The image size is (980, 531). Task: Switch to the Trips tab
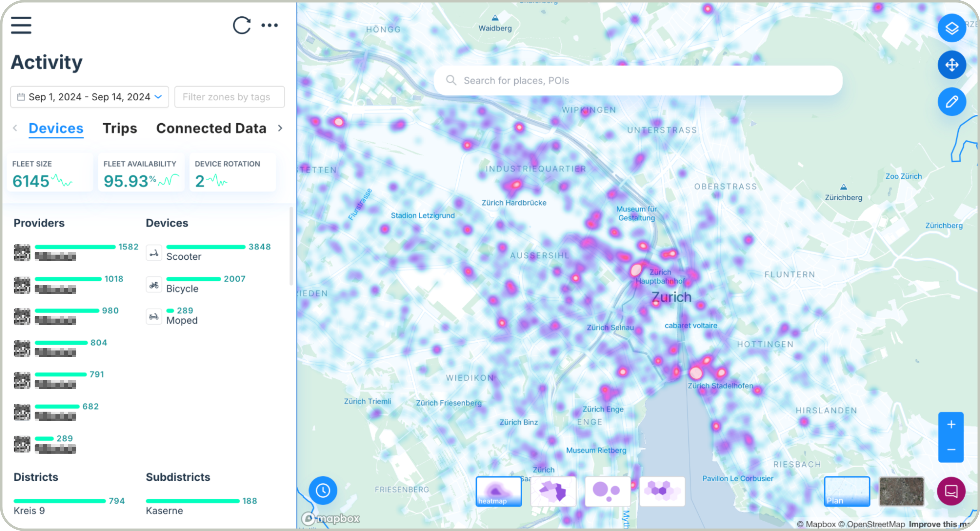coord(119,128)
